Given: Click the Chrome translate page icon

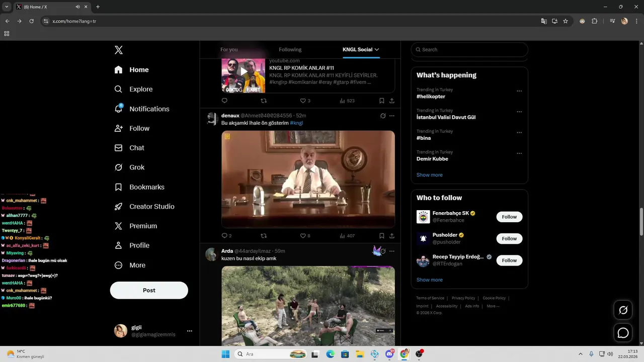Looking at the screenshot, I should click(x=543, y=21).
